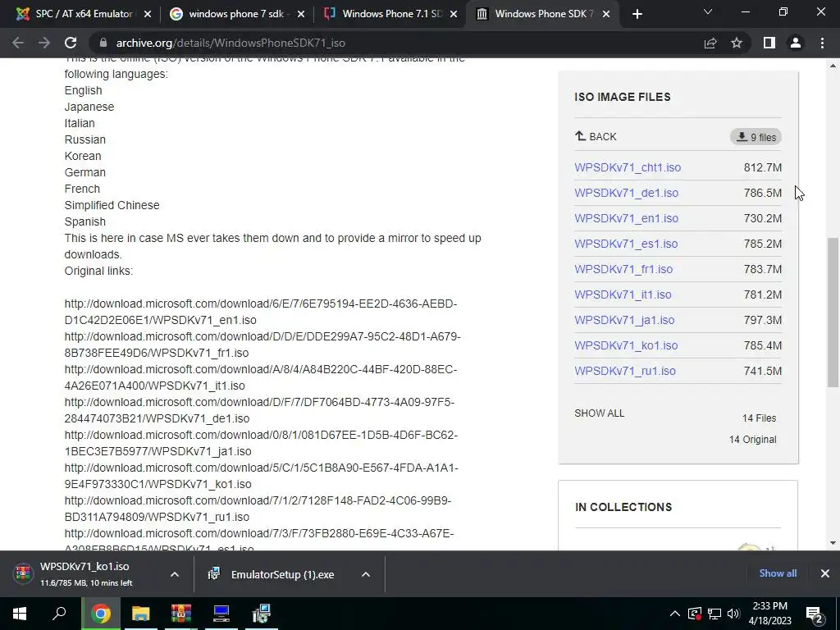Expand options for WPSDKv71_ko1.iso download
The image size is (840, 630).
point(175,574)
